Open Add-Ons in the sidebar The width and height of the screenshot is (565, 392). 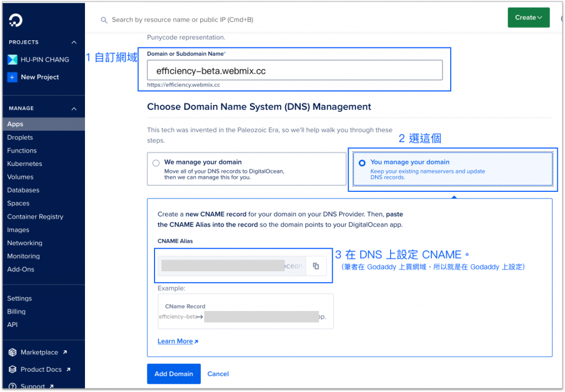click(x=20, y=269)
